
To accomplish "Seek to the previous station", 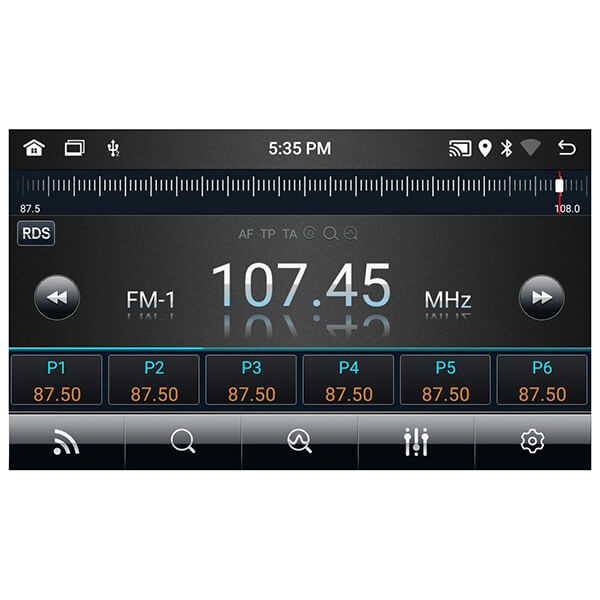I will (x=57, y=297).
